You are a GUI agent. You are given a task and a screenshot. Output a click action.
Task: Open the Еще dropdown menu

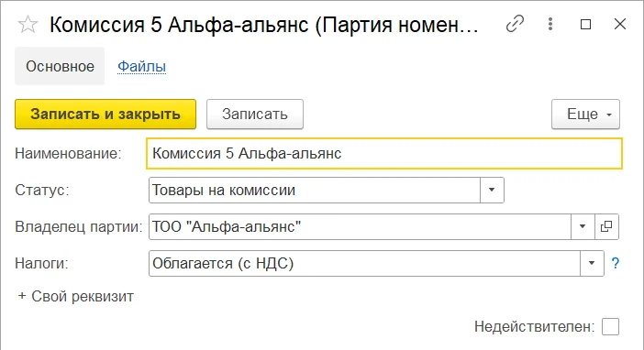click(x=585, y=114)
